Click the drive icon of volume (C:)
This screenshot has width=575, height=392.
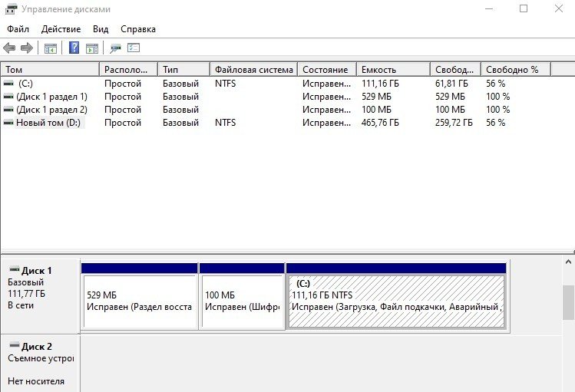8,84
